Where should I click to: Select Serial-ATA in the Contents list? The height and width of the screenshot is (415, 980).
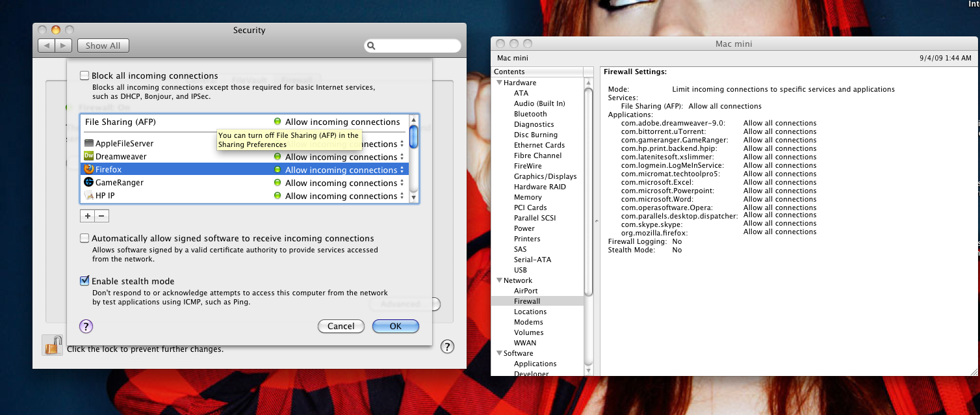point(532,260)
